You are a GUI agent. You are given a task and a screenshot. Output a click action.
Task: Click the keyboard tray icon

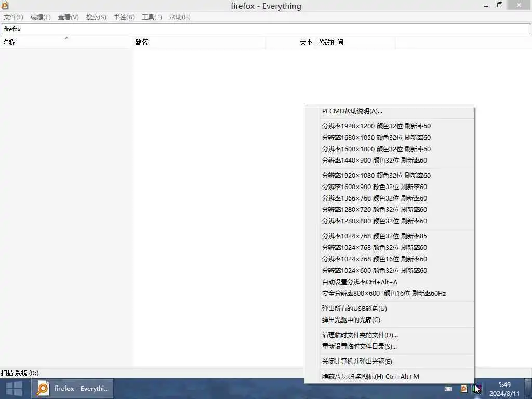448,389
